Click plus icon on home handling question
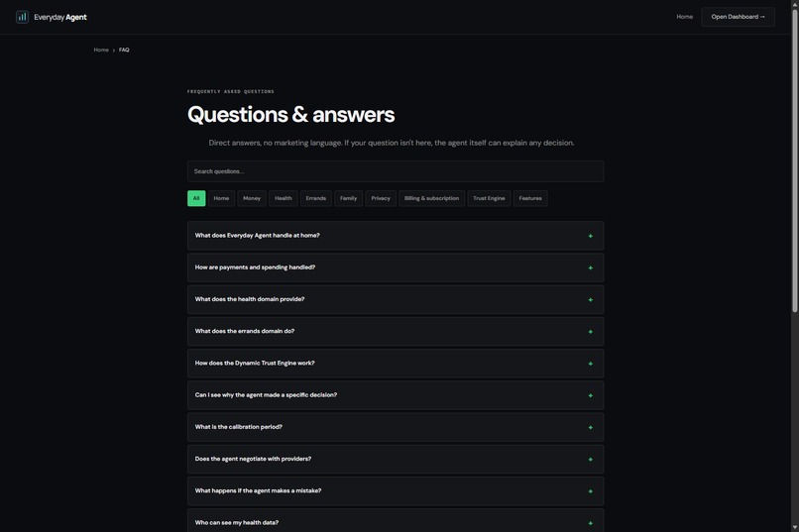The width and height of the screenshot is (799, 532). [x=591, y=236]
